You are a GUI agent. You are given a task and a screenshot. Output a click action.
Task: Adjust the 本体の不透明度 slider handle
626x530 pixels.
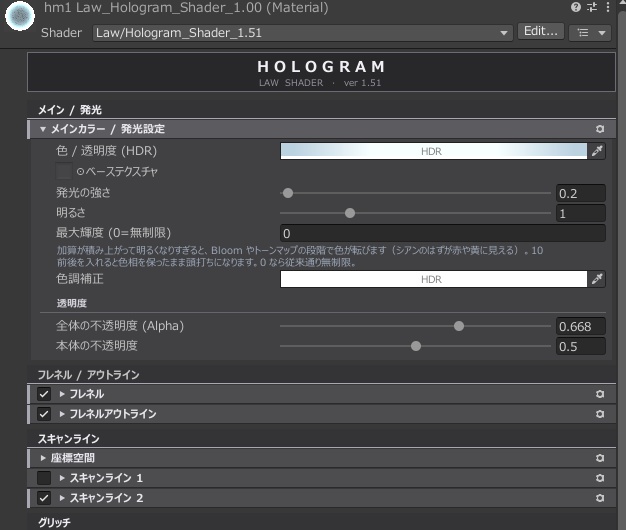416,346
